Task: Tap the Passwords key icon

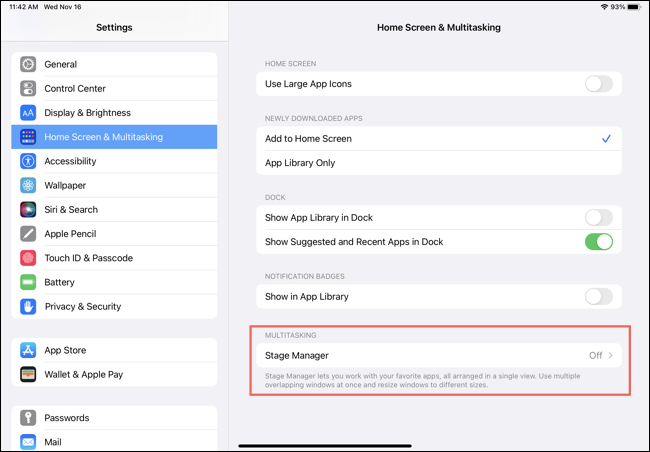Action: coord(28,418)
